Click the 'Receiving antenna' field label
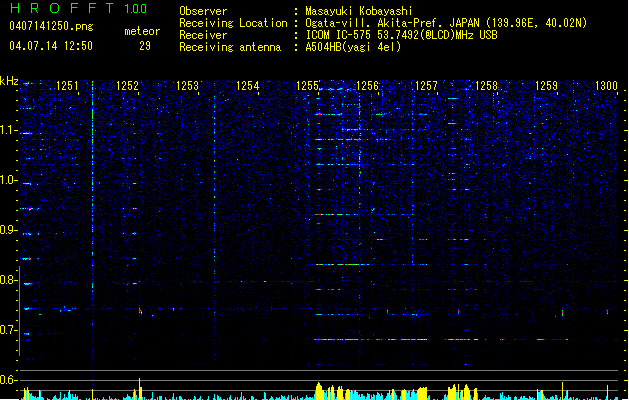 pos(230,47)
